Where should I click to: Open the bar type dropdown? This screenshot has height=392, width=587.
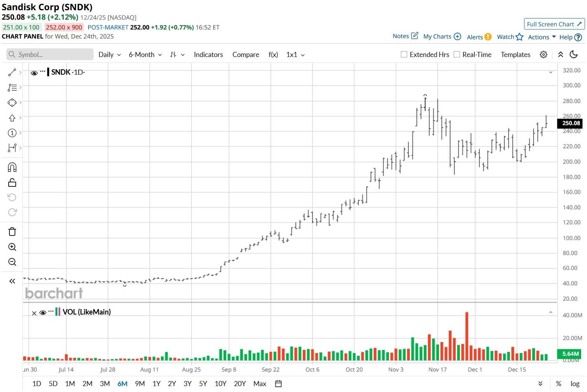(177, 55)
